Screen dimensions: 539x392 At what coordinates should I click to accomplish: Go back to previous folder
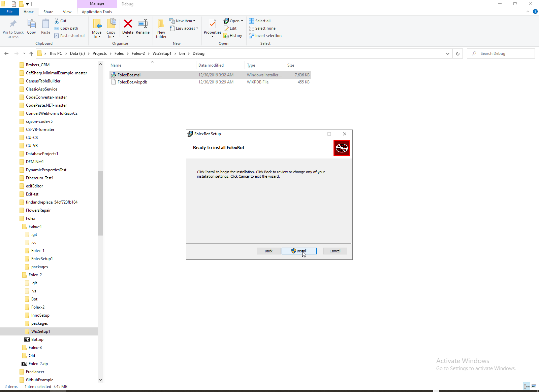[6, 54]
